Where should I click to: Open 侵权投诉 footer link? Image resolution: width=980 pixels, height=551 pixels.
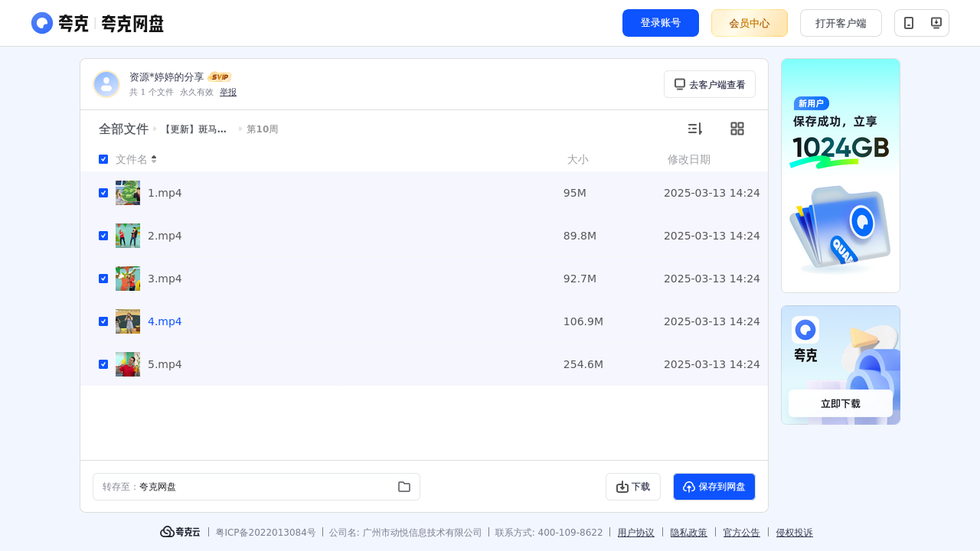point(795,533)
